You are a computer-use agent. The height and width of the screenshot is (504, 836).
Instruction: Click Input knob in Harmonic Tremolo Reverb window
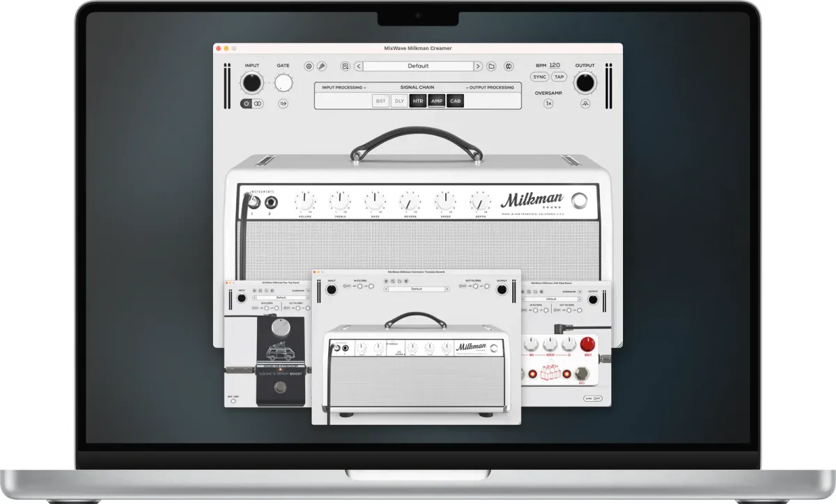point(331,290)
